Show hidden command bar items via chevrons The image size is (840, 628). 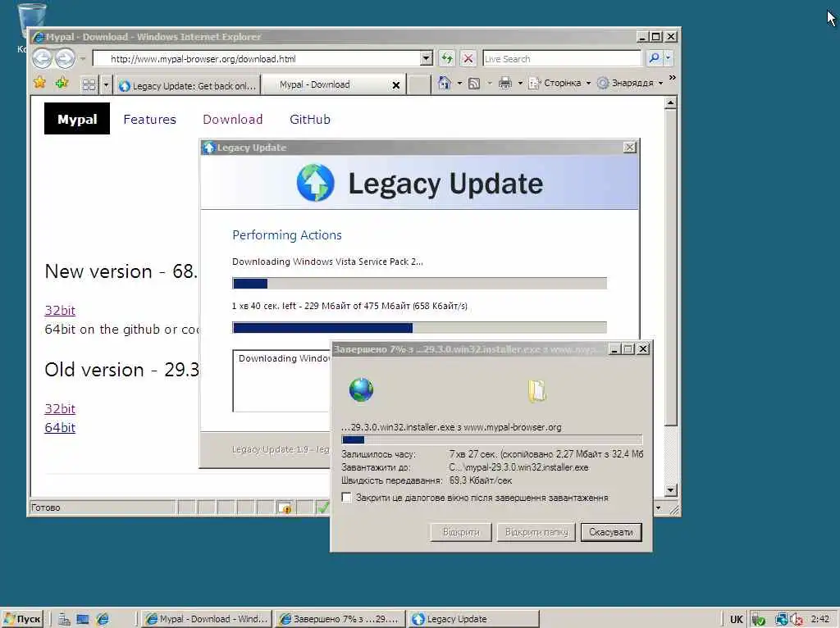point(673,78)
